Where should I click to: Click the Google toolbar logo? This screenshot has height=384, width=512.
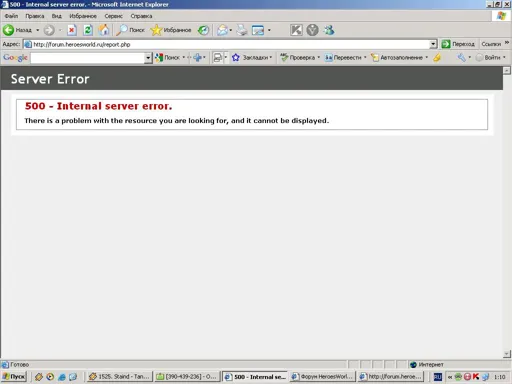click(x=15, y=58)
